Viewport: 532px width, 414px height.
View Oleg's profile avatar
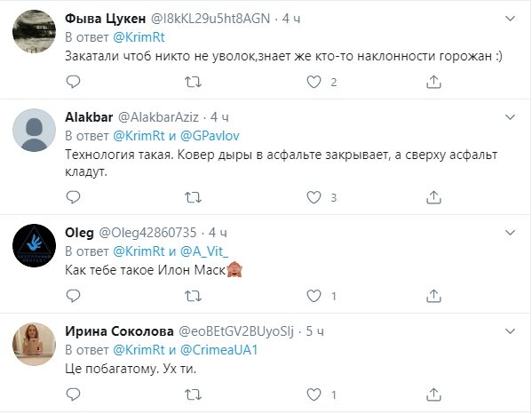pos(35,245)
